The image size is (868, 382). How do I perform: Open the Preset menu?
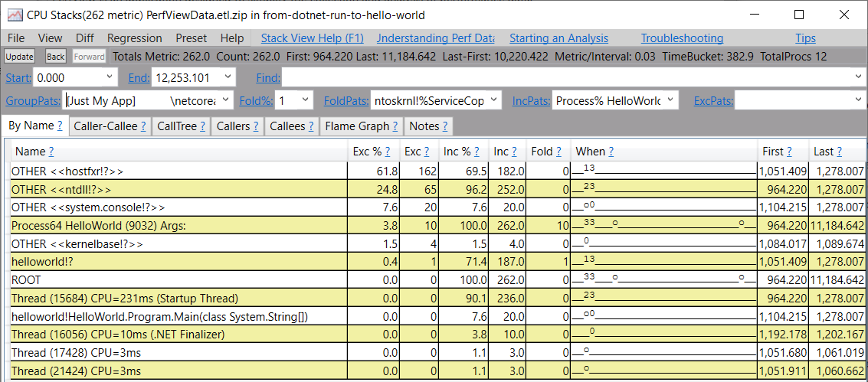tap(191, 38)
